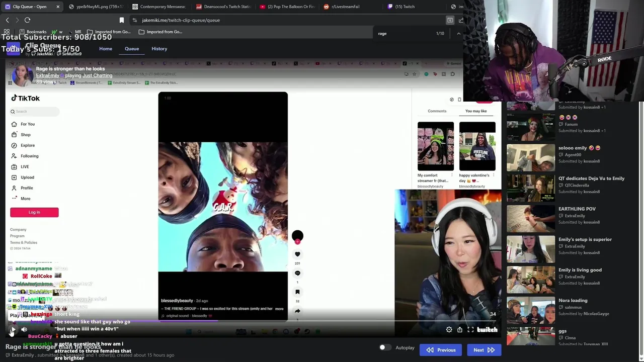Viewport: 644px width, 362px height.
Task: Open TikTok comments via the speech bubble
Action: 297,273
